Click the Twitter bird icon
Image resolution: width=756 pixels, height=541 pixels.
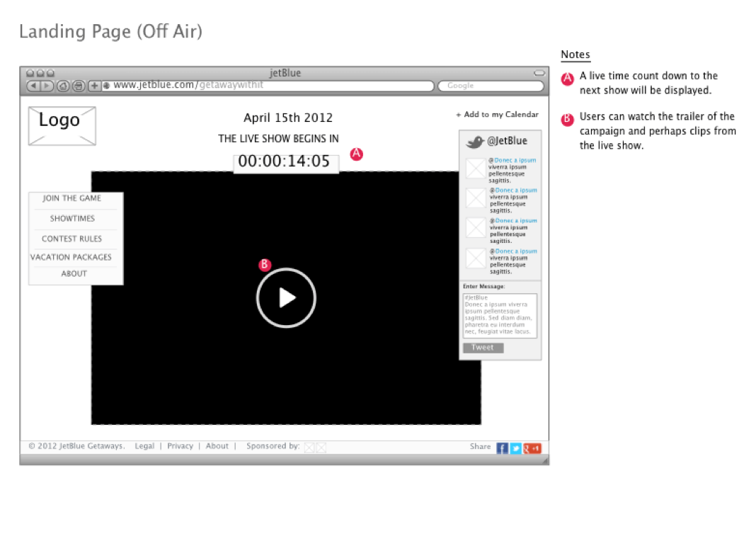tap(475, 142)
